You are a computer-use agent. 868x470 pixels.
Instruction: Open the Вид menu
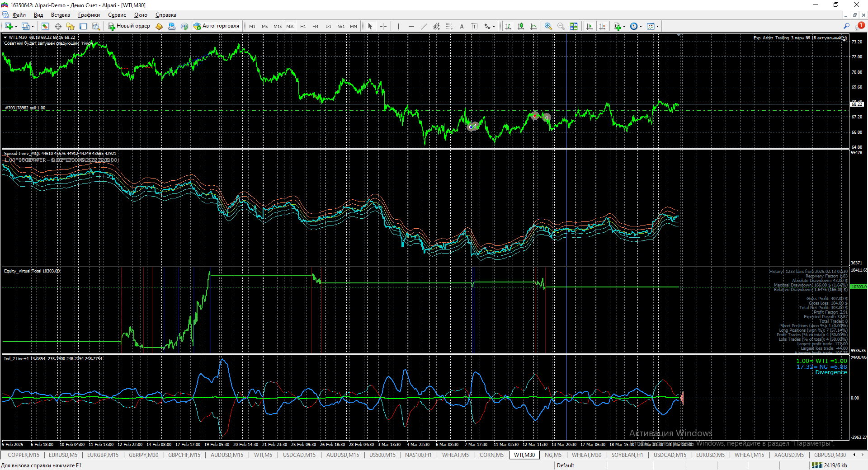(38, 15)
